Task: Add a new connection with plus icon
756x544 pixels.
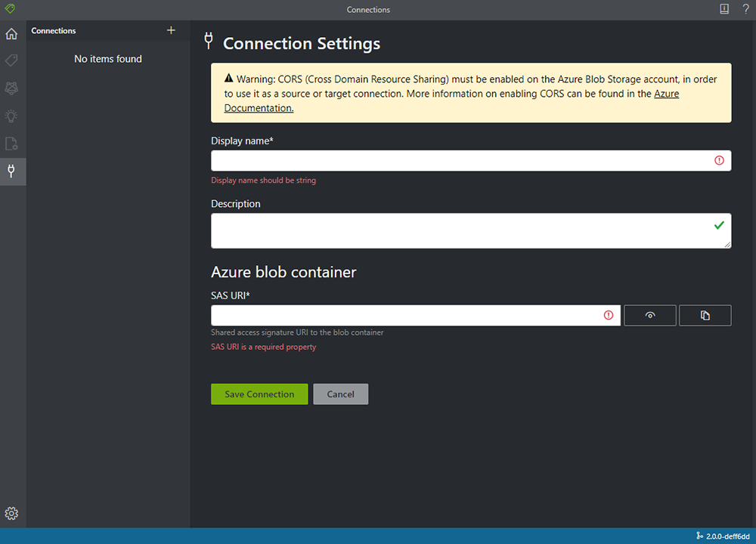Action: pyautogui.click(x=171, y=30)
